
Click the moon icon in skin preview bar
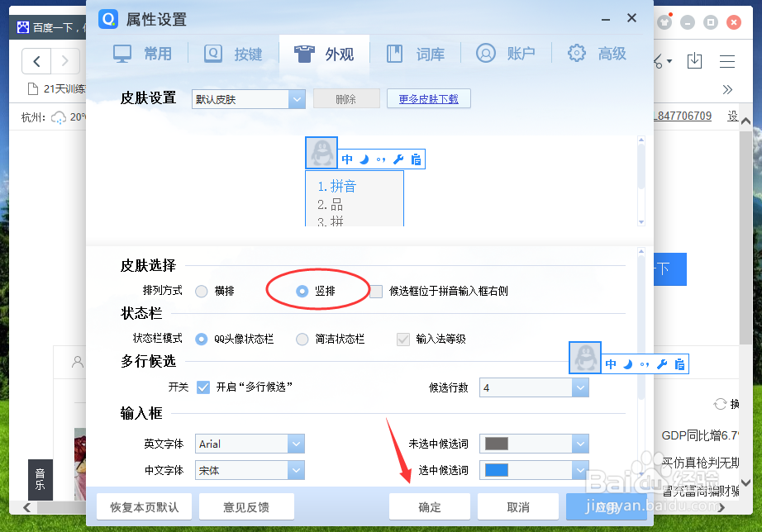click(364, 159)
